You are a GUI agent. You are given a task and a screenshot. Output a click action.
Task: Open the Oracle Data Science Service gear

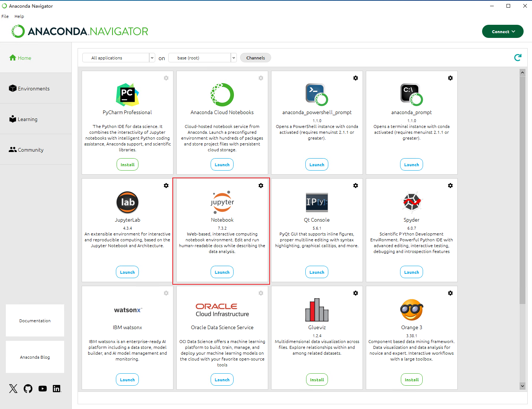(x=261, y=293)
